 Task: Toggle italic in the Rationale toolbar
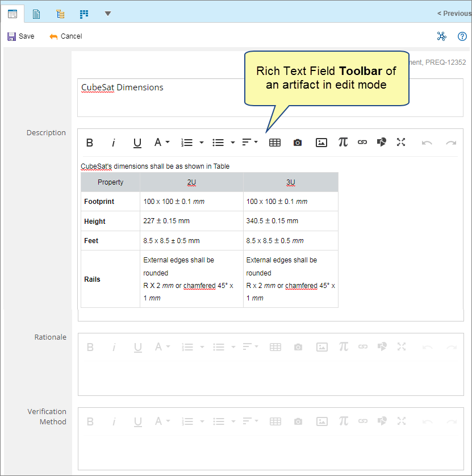click(x=114, y=347)
